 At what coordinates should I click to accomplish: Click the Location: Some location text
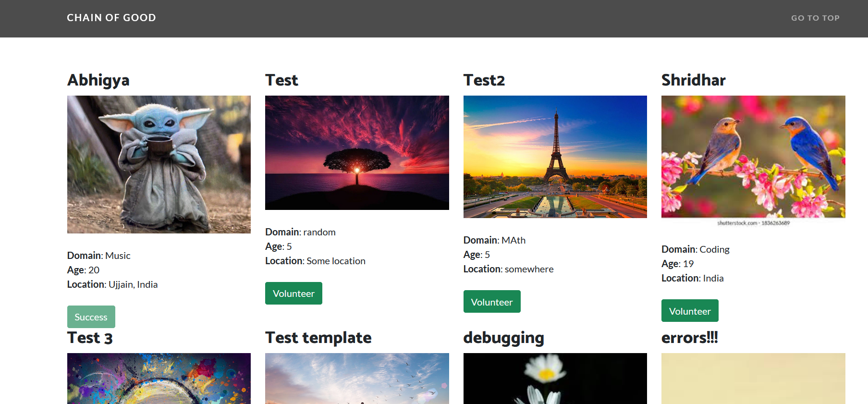[315, 261]
